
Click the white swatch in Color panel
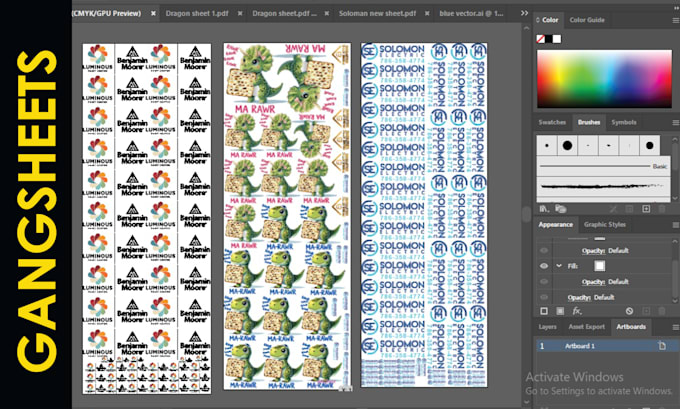[557, 39]
